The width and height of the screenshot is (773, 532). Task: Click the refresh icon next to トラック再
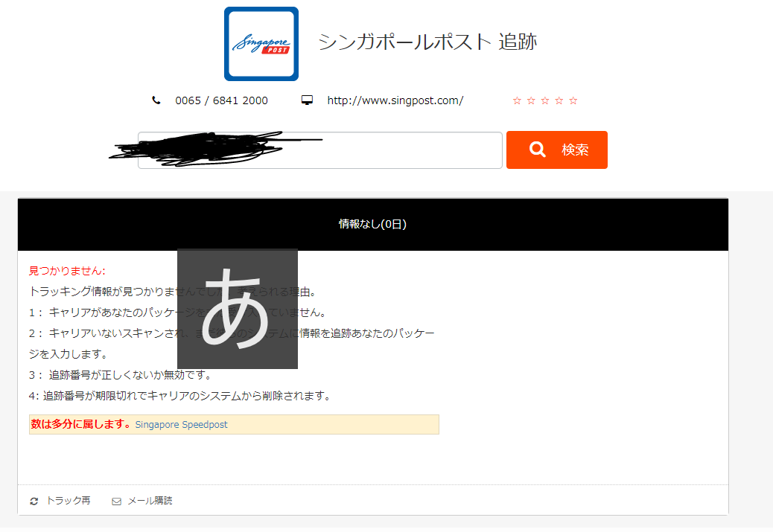(x=34, y=501)
